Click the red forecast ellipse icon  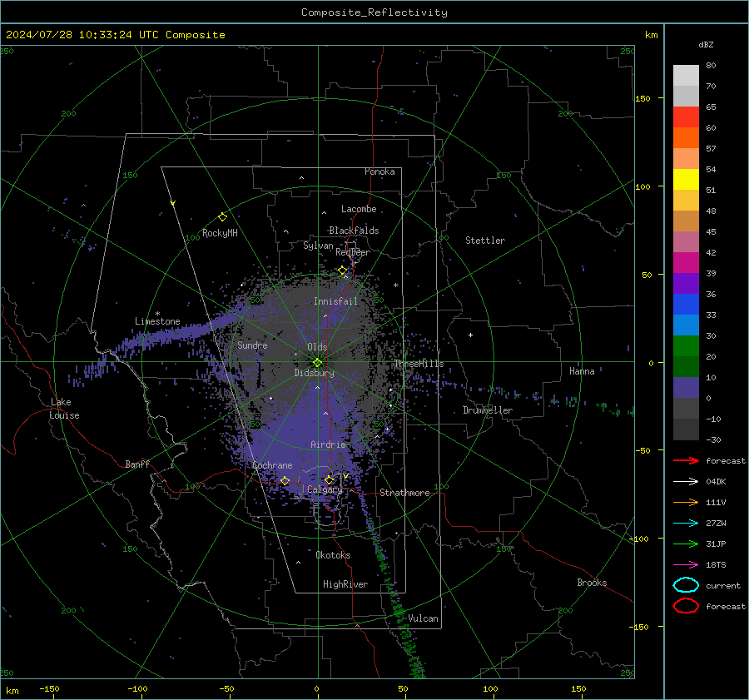point(686,606)
